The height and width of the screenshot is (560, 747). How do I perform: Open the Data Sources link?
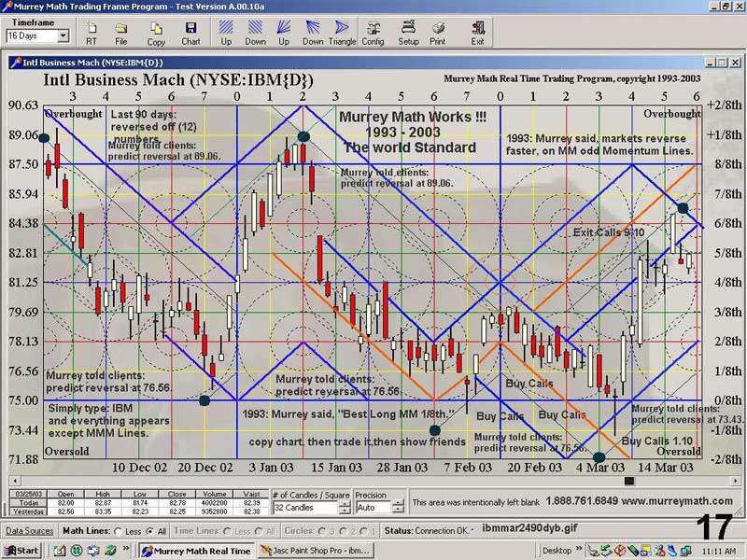(30, 531)
